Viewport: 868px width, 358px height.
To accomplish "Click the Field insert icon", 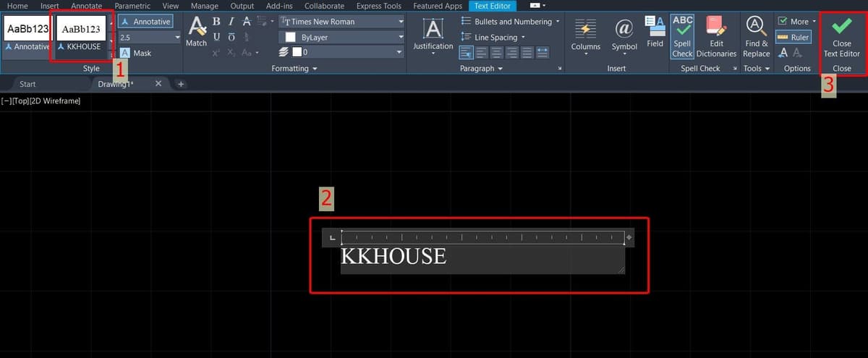I will coord(655,32).
